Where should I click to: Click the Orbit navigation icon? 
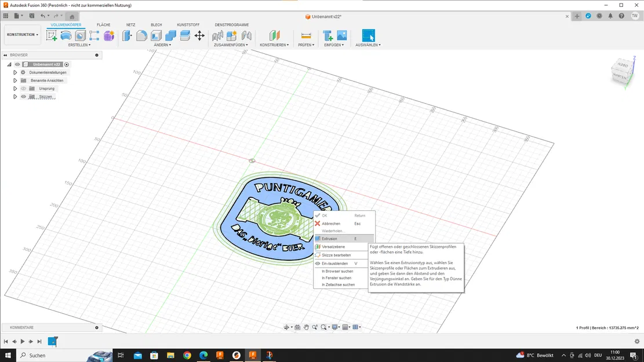(x=286, y=327)
